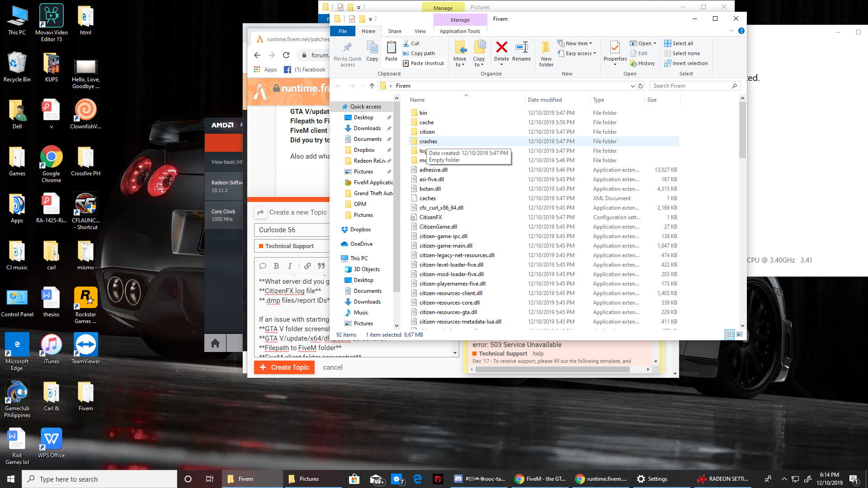Click Invert selection in the Select group

(686, 63)
